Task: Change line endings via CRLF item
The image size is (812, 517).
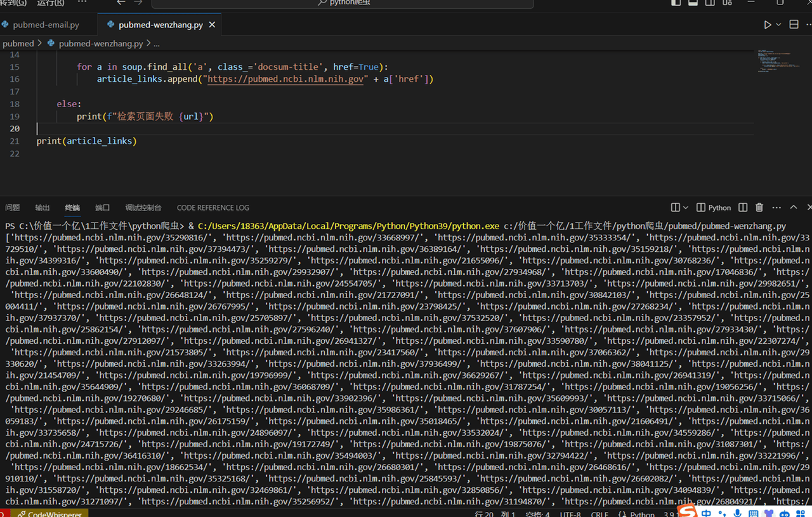Action: pyautogui.click(x=599, y=514)
